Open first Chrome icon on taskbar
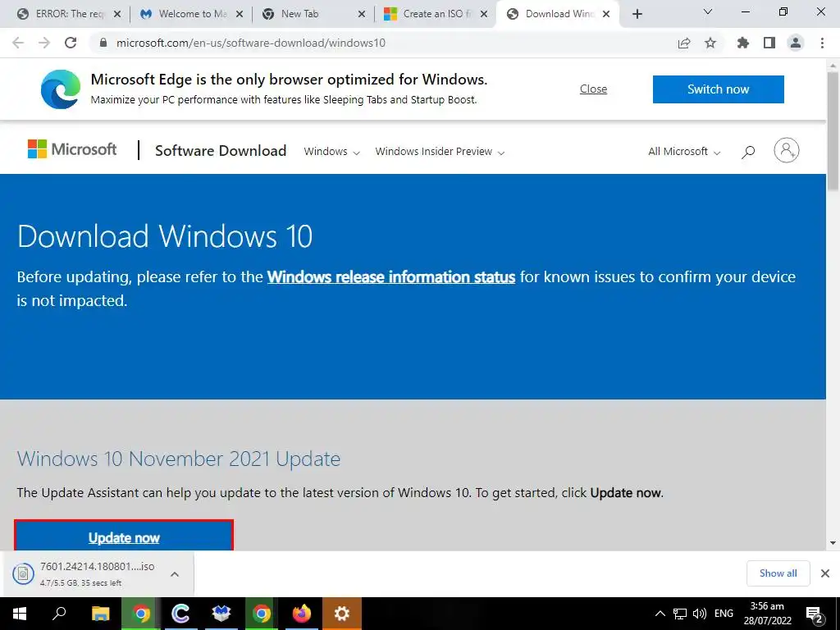This screenshot has height=630, width=840. tap(141, 614)
